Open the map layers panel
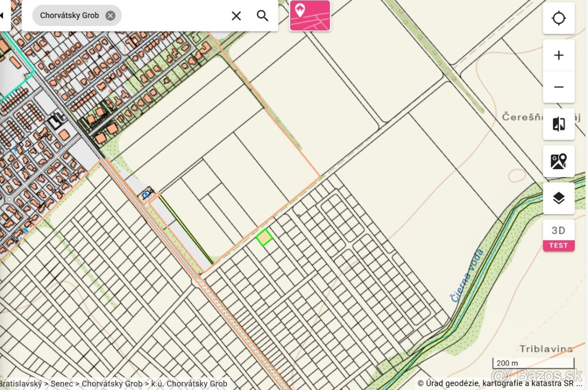 click(559, 198)
